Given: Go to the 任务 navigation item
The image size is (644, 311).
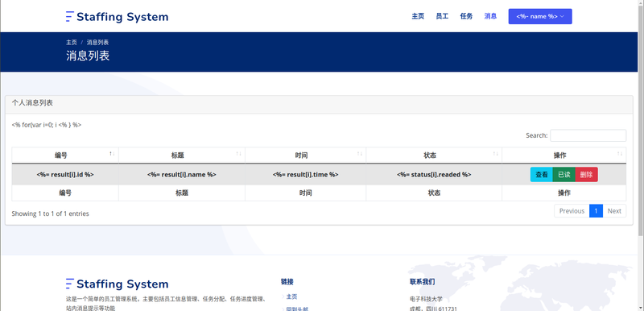Looking at the screenshot, I should point(466,16).
